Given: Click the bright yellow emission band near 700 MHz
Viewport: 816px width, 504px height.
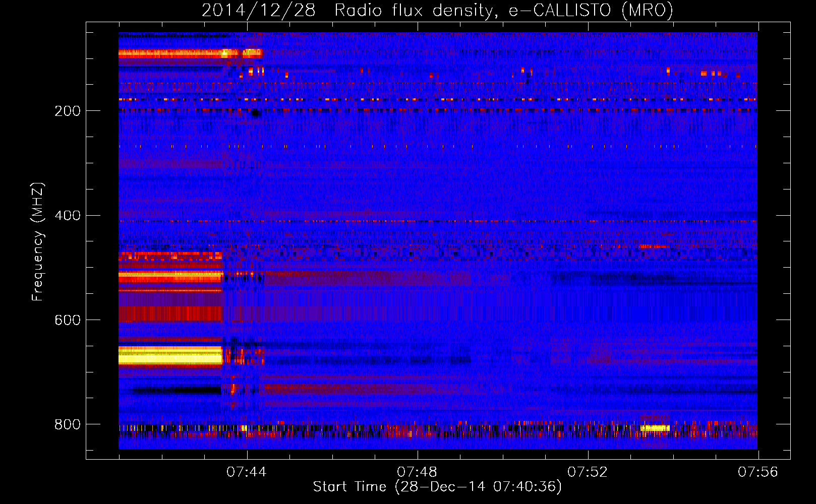Looking at the screenshot, I should tap(170, 356).
